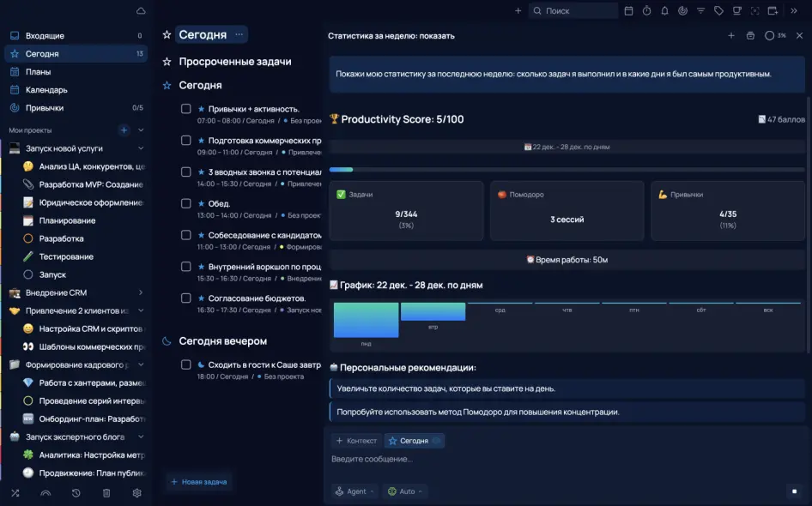This screenshot has height=506, width=812.
Task: Click the "Новая задача" button
Action: (199, 482)
